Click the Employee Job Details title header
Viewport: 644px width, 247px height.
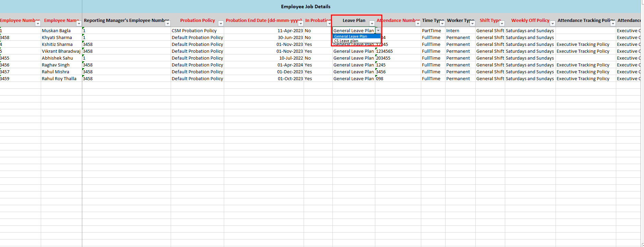pyautogui.click(x=305, y=7)
